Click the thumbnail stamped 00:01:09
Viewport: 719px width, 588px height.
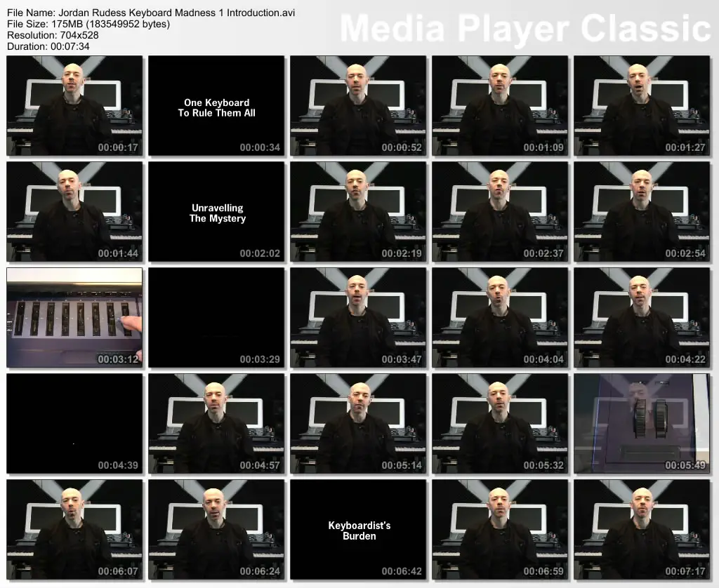(x=500, y=106)
